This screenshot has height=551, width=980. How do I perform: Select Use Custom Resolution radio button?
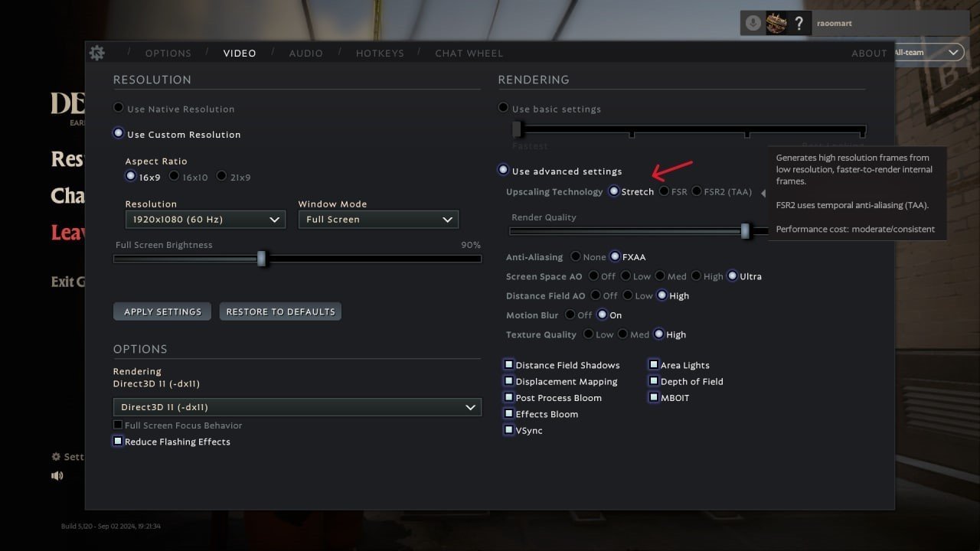tap(118, 133)
